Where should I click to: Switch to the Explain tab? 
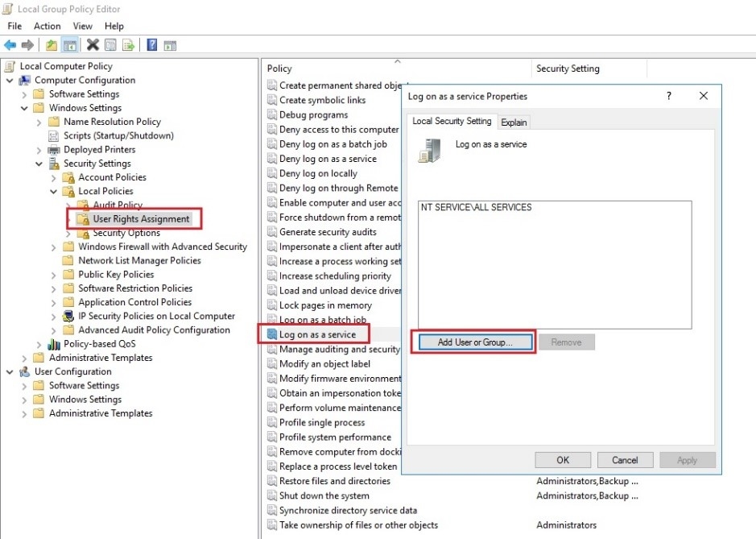(514, 122)
